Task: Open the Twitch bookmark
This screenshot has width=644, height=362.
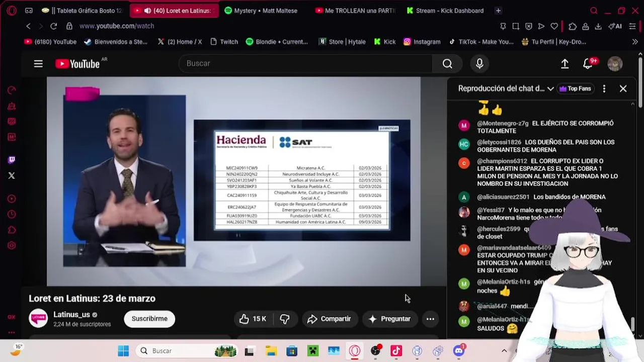Action: [224, 42]
